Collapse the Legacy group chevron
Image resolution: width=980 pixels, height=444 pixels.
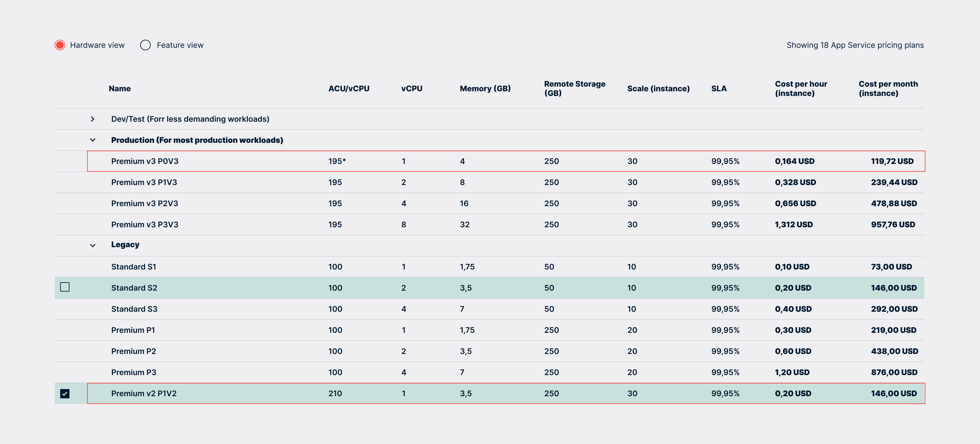(92, 245)
